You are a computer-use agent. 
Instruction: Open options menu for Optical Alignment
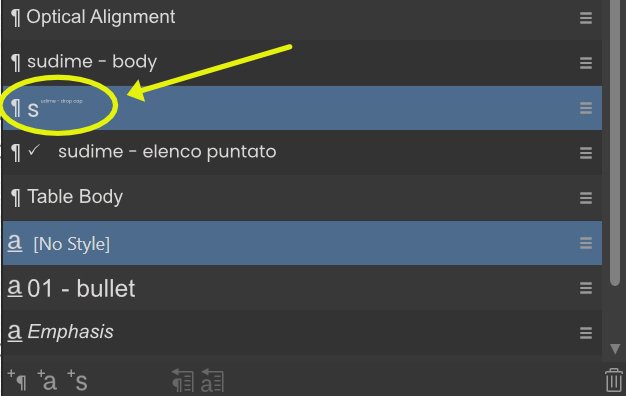(586, 18)
